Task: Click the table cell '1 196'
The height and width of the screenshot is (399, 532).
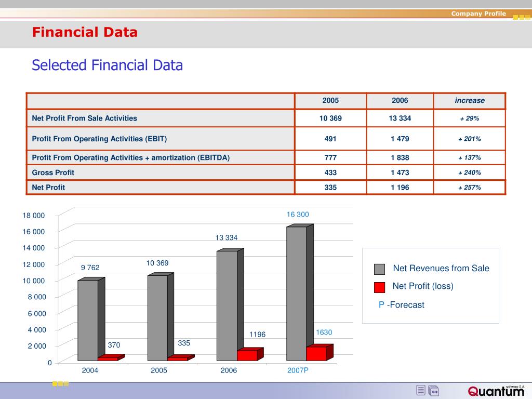Action: [400, 187]
